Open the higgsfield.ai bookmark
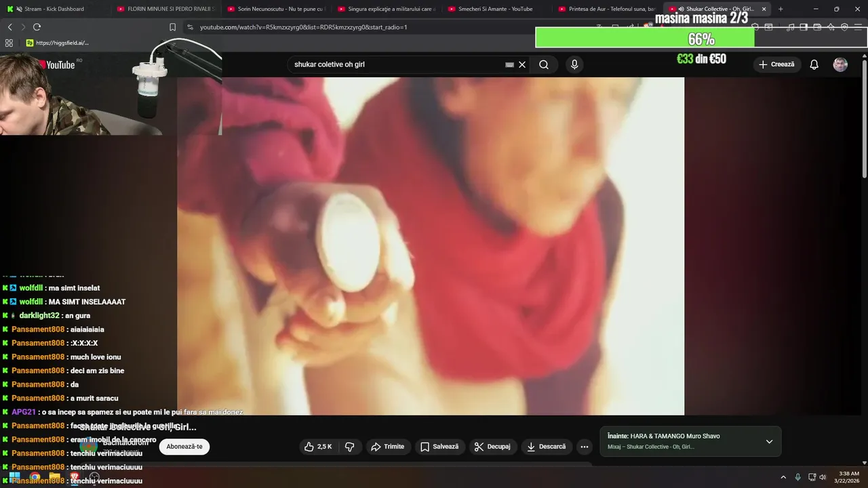 point(57,43)
